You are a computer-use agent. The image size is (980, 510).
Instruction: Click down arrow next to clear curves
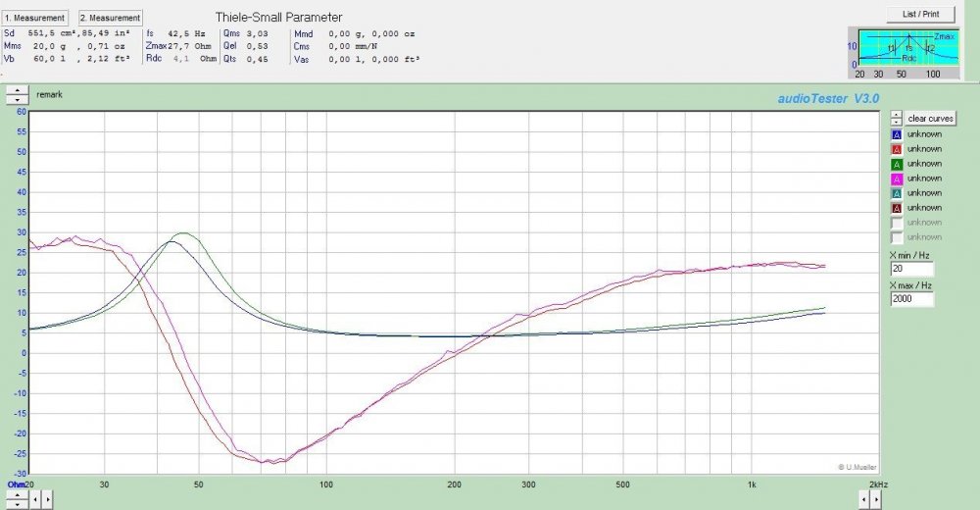[x=896, y=123]
